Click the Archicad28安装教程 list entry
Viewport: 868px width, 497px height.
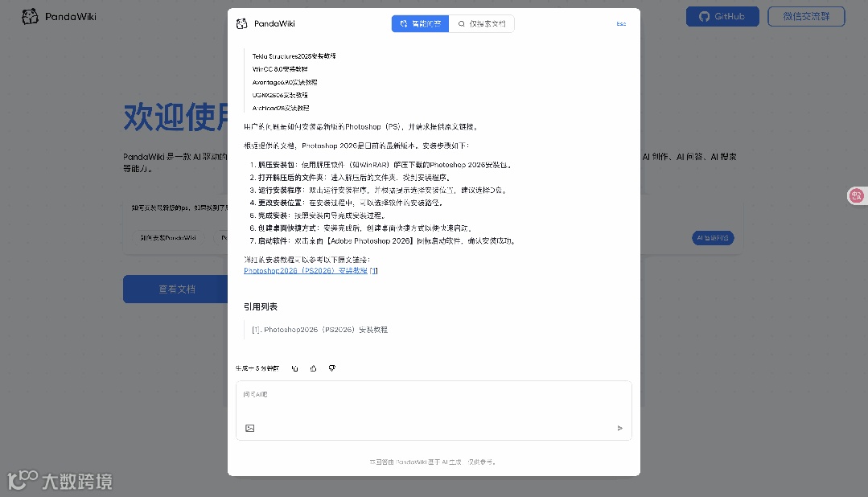coord(281,109)
